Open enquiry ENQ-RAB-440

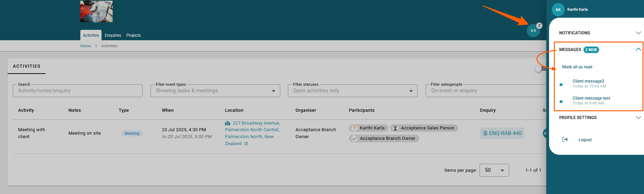(x=502, y=133)
